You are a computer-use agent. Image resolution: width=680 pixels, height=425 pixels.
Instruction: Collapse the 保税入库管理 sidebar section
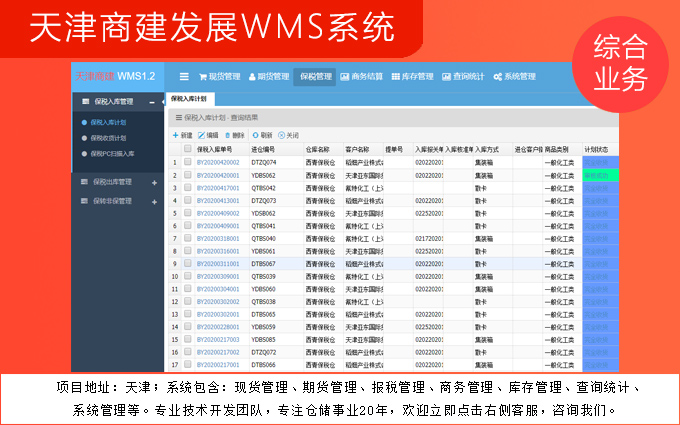click(151, 102)
